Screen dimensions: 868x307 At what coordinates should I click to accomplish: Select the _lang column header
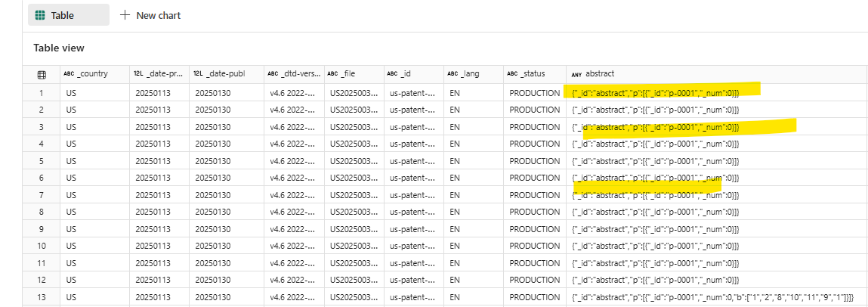click(x=474, y=73)
